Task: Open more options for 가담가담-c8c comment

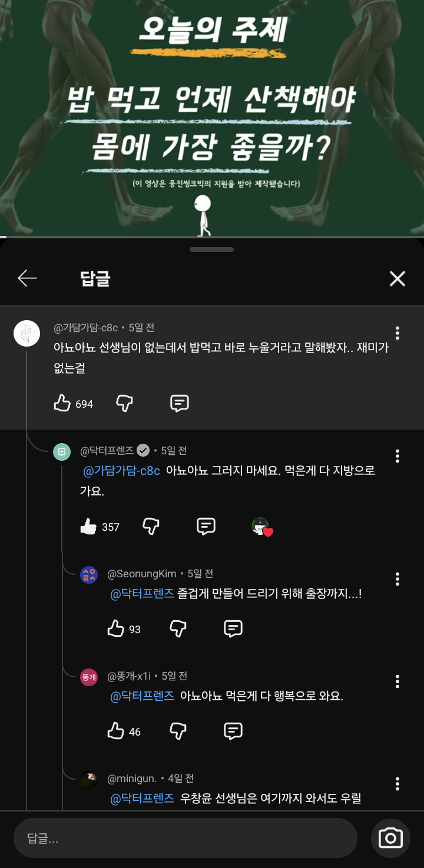Action: point(397,334)
